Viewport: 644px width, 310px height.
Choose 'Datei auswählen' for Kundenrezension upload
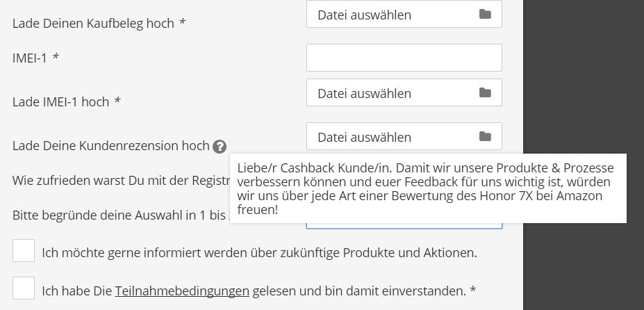pyautogui.click(x=404, y=136)
